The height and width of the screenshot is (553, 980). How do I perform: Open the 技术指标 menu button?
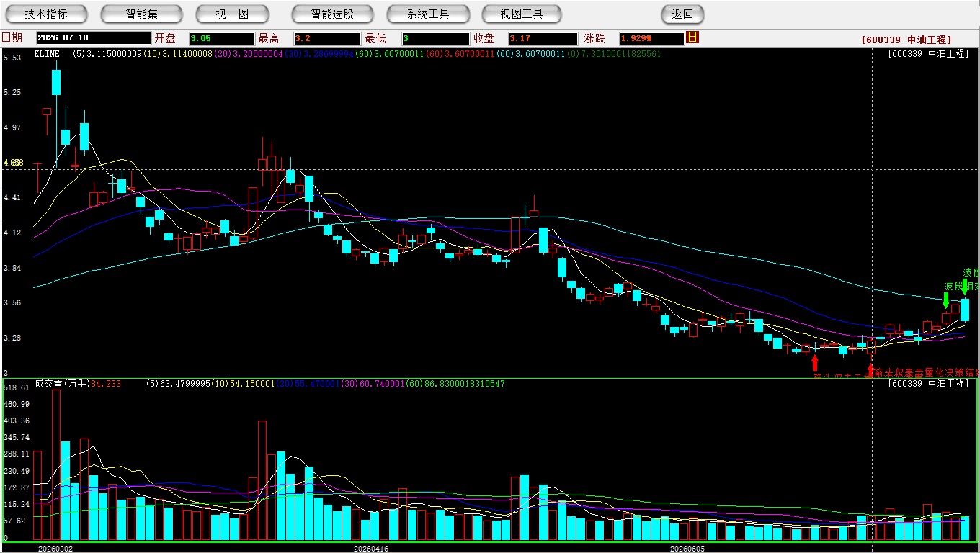tap(46, 14)
